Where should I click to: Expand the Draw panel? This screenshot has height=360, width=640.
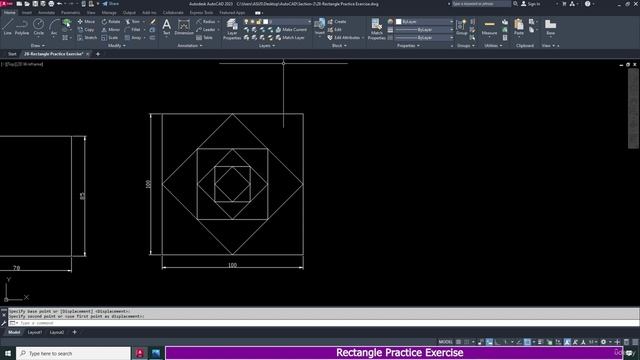coord(38,46)
